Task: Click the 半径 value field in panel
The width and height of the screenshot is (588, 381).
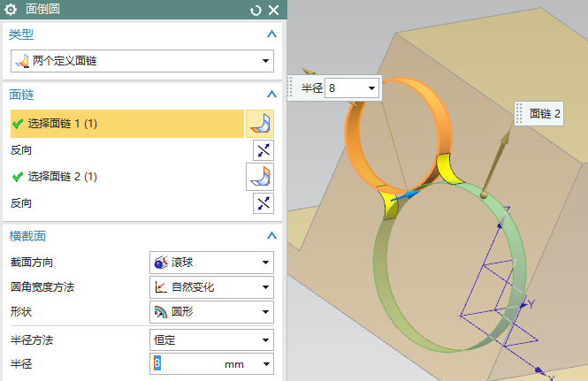Action: (186, 364)
